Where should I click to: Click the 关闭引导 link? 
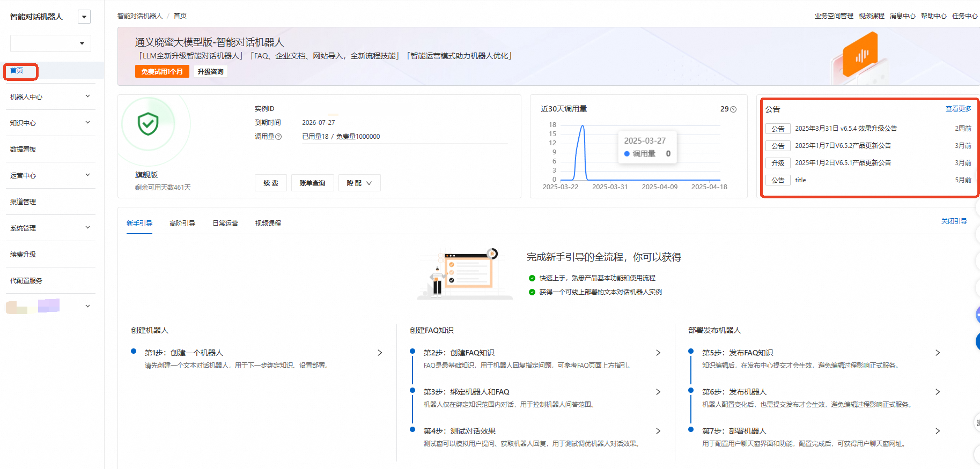pos(954,221)
